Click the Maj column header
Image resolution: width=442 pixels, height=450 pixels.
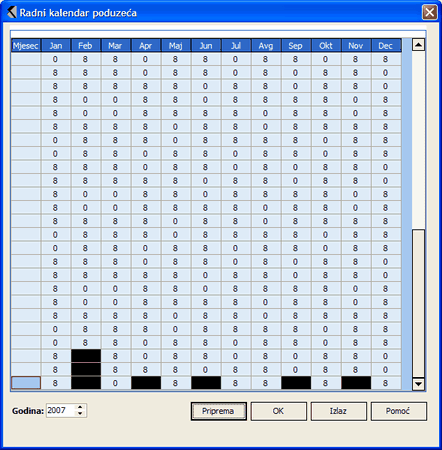pyautogui.click(x=176, y=45)
